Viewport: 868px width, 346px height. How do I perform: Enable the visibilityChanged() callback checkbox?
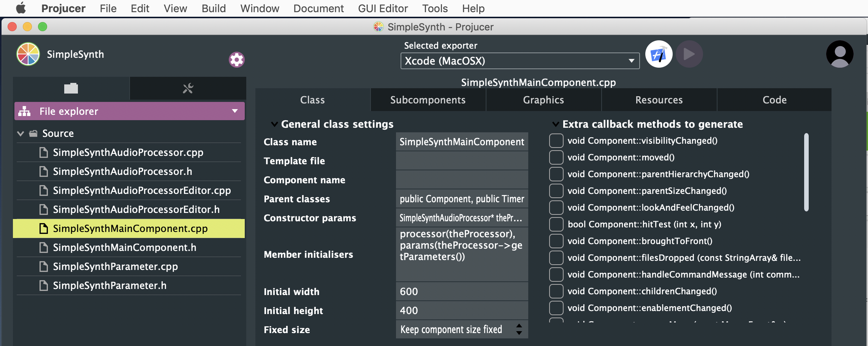pyautogui.click(x=556, y=141)
